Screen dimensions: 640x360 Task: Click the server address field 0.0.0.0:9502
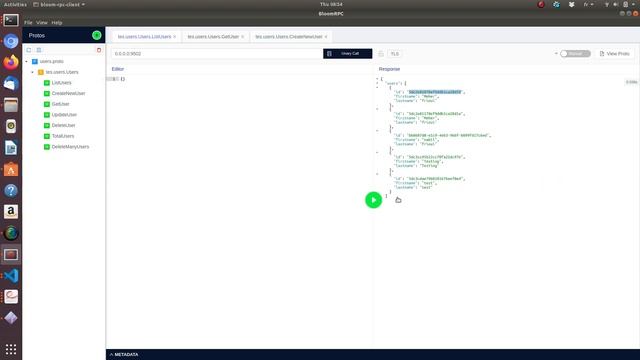[217, 53]
